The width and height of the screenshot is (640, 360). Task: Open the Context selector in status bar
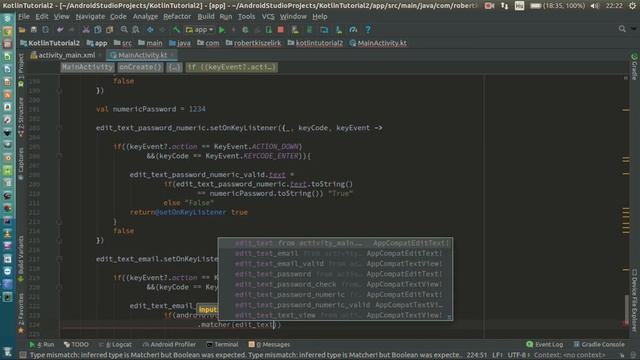pos(569,355)
